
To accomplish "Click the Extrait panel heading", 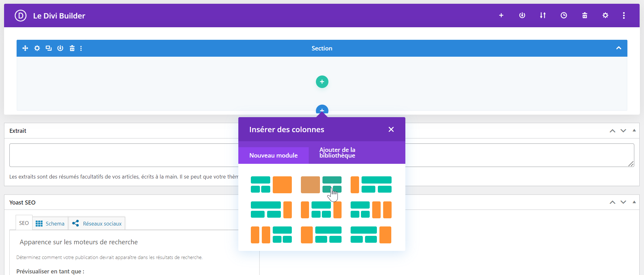I will click(18, 131).
